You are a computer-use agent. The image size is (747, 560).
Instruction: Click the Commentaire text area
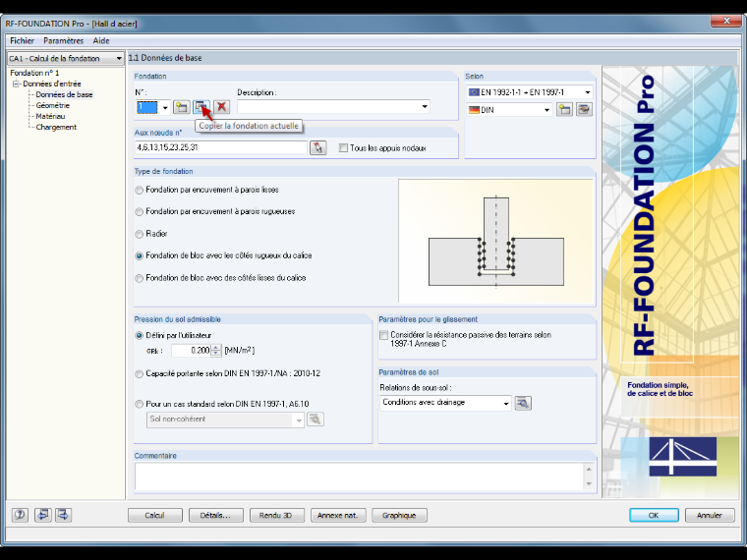[x=360, y=476]
